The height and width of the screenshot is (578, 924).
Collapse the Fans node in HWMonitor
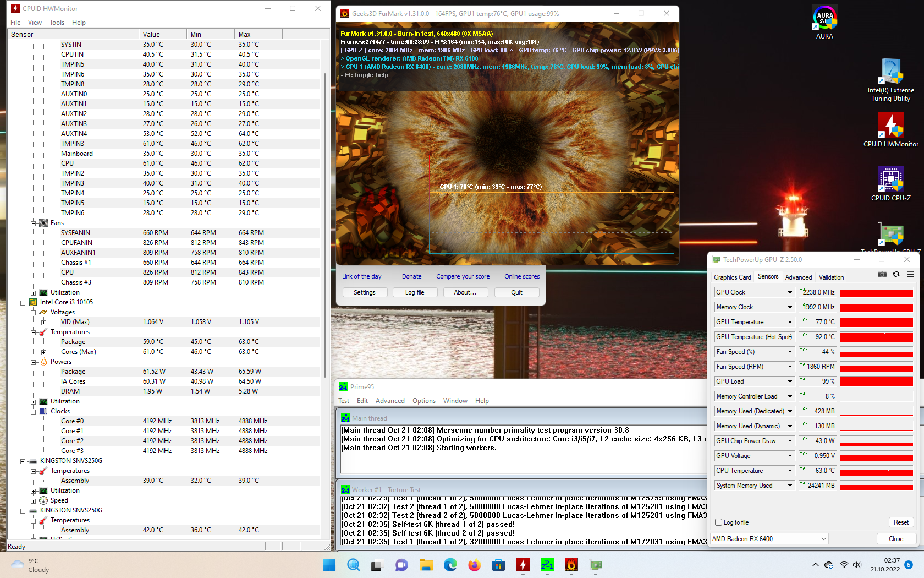click(33, 223)
